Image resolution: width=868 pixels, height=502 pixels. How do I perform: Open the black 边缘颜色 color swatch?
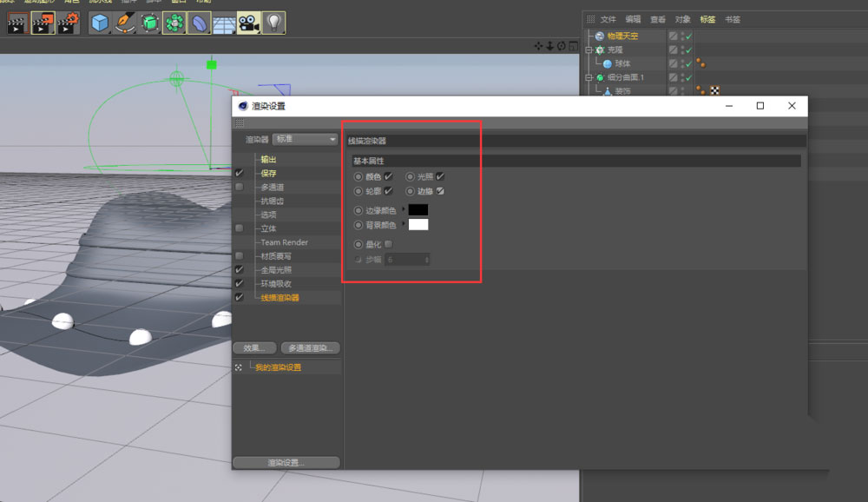click(418, 209)
